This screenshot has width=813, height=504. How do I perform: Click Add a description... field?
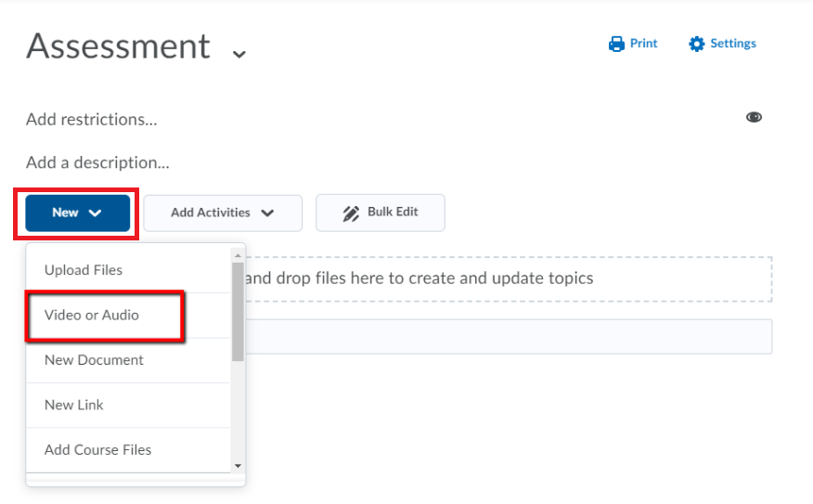(x=98, y=162)
